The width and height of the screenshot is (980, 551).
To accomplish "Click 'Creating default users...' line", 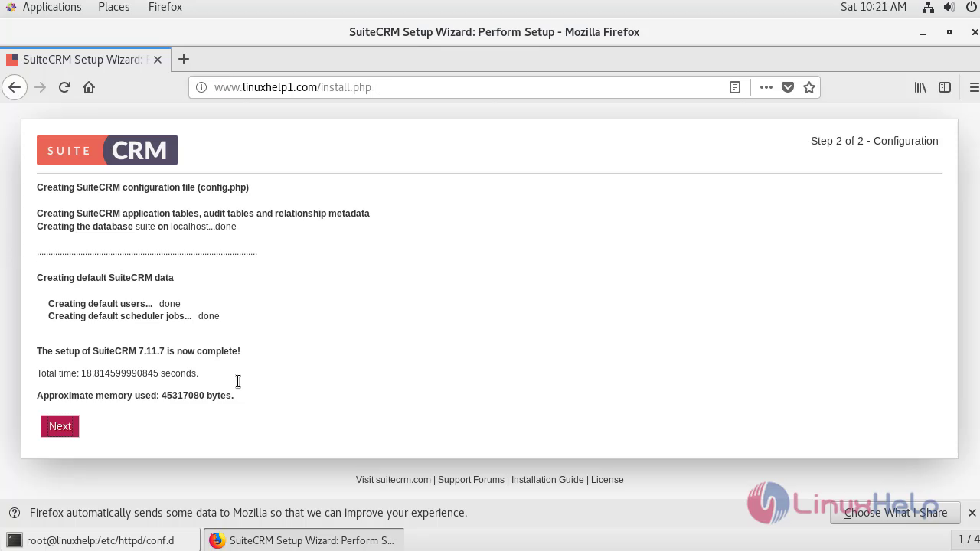I will [x=114, y=304].
